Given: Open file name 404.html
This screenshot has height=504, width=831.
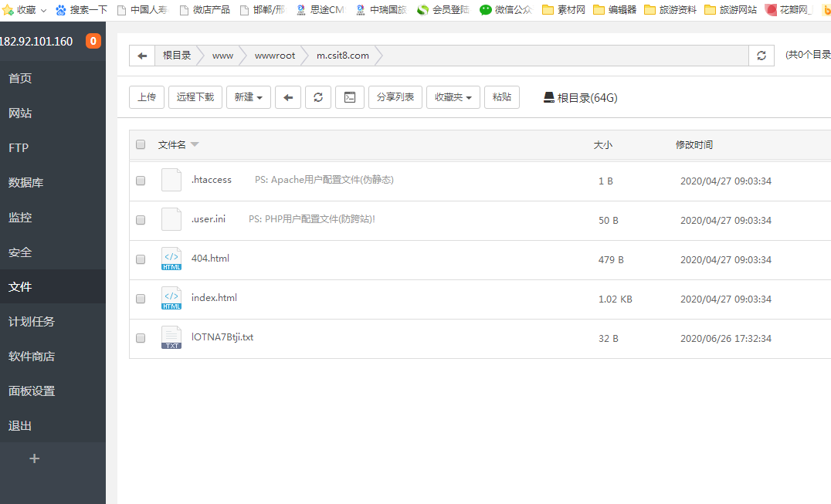Looking at the screenshot, I should pyautogui.click(x=210, y=259).
